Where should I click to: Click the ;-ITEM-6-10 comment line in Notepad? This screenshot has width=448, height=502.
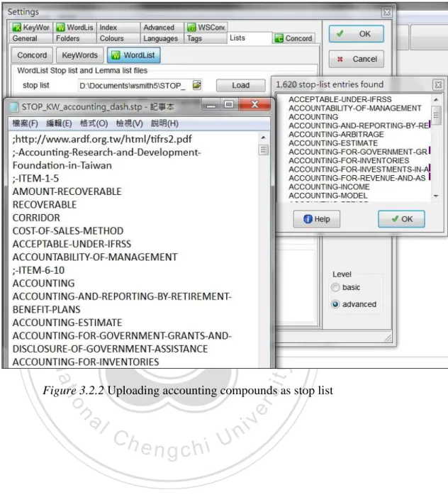(x=38, y=270)
